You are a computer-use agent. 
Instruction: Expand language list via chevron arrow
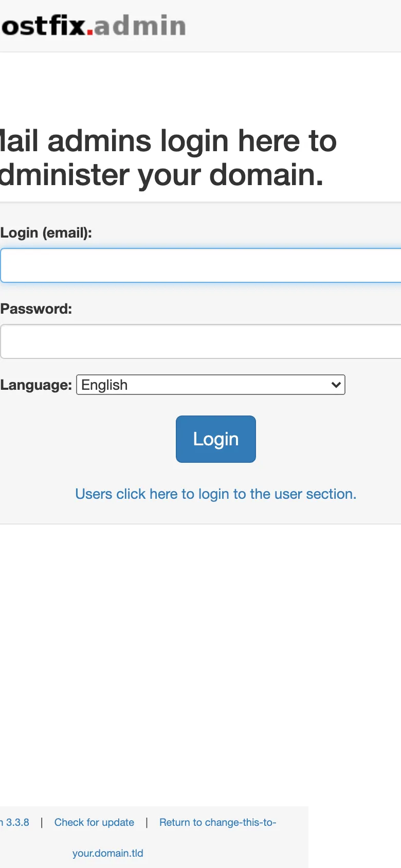[x=336, y=385]
